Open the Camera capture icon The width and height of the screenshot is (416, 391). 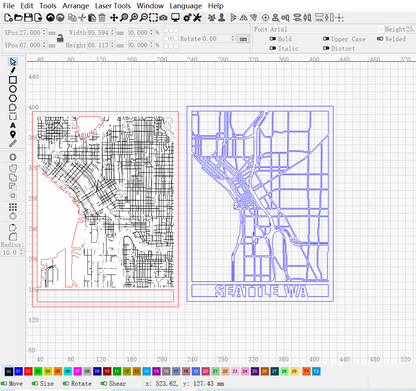click(x=163, y=18)
